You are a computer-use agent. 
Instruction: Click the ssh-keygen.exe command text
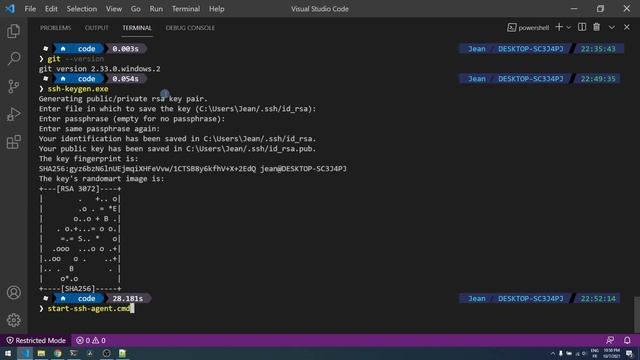(78, 89)
